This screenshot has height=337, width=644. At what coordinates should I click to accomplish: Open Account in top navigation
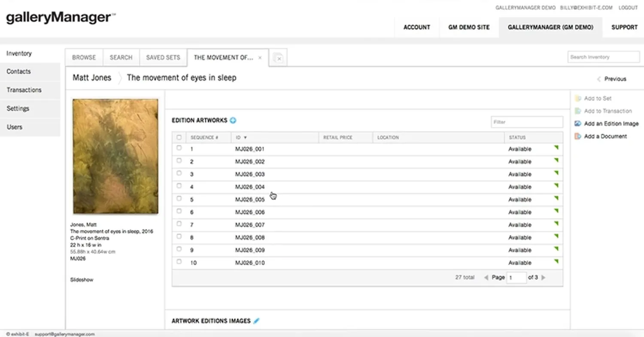point(416,27)
